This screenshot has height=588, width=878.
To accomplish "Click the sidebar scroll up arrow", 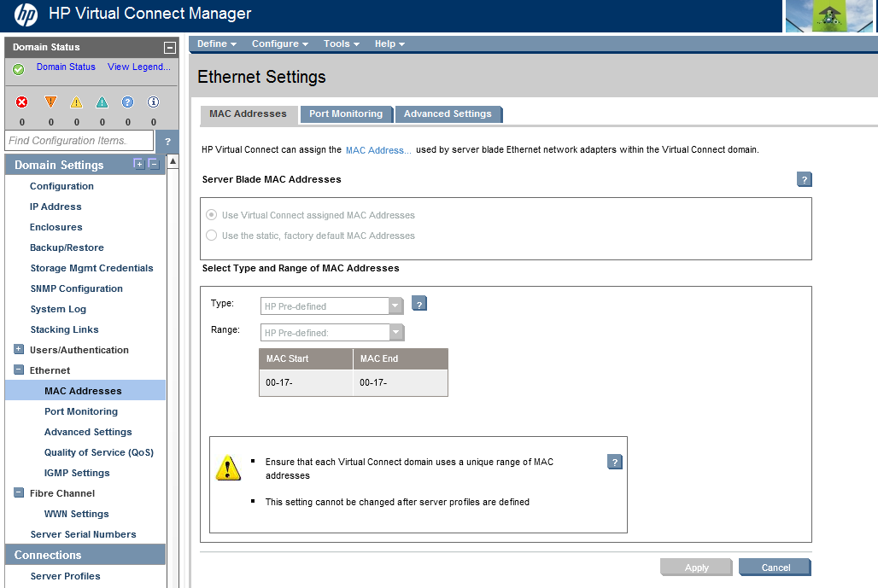I will point(173,161).
